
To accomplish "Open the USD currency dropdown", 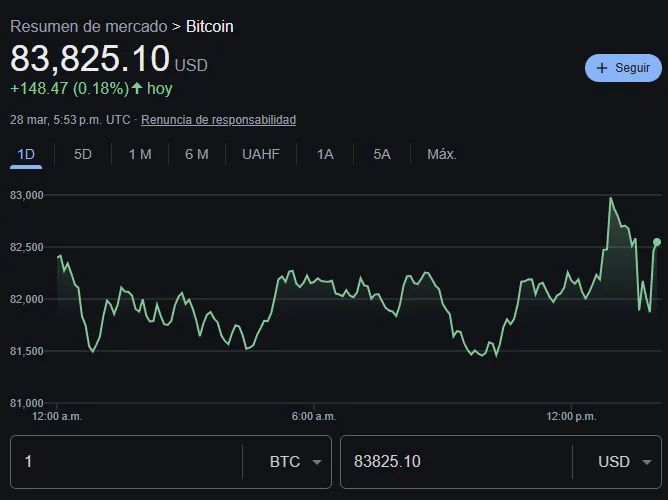I will [x=625, y=462].
